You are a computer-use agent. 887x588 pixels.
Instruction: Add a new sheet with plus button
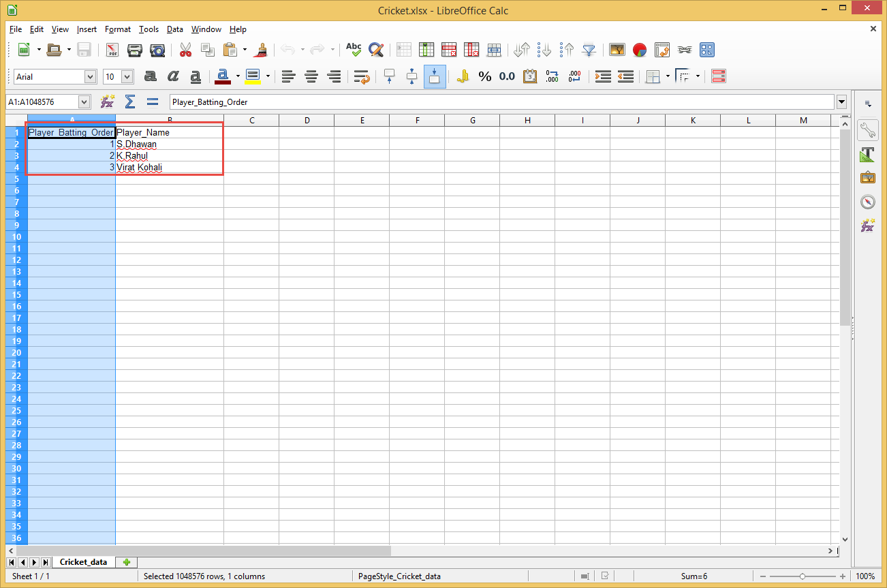pyautogui.click(x=126, y=562)
